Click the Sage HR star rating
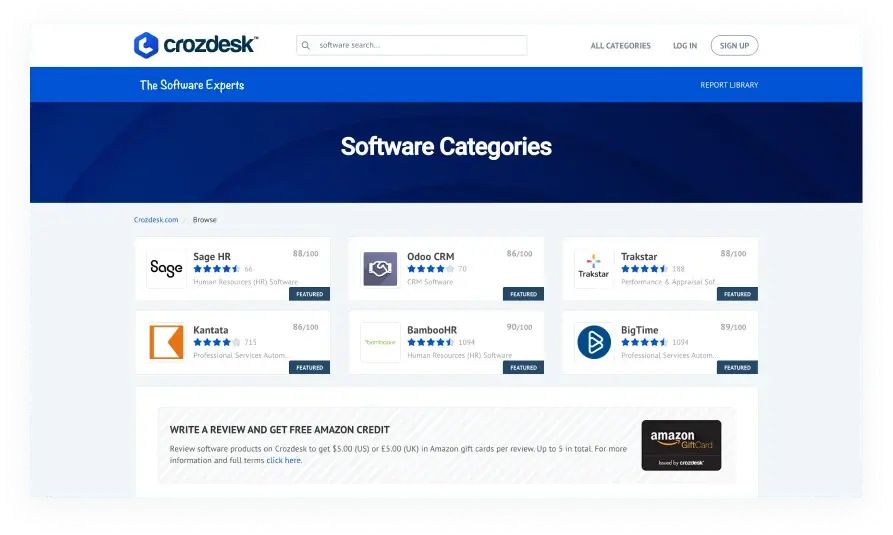Viewport: 893px width, 535px height. point(216,269)
